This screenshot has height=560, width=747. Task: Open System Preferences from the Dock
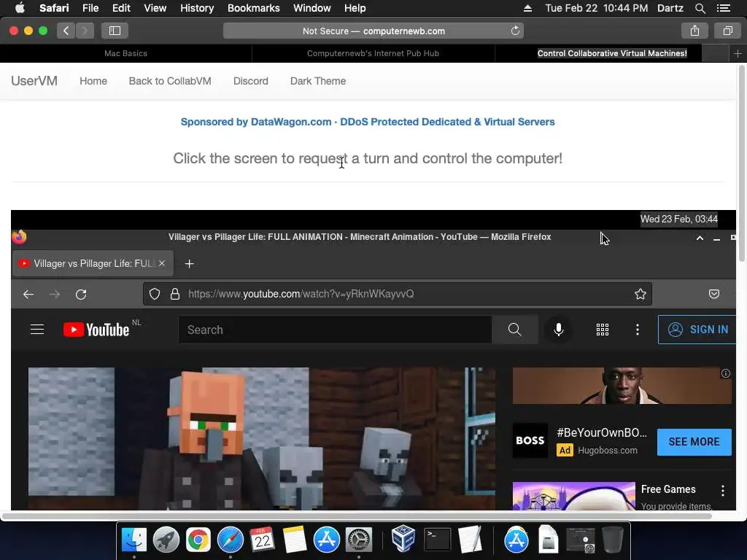point(359,540)
